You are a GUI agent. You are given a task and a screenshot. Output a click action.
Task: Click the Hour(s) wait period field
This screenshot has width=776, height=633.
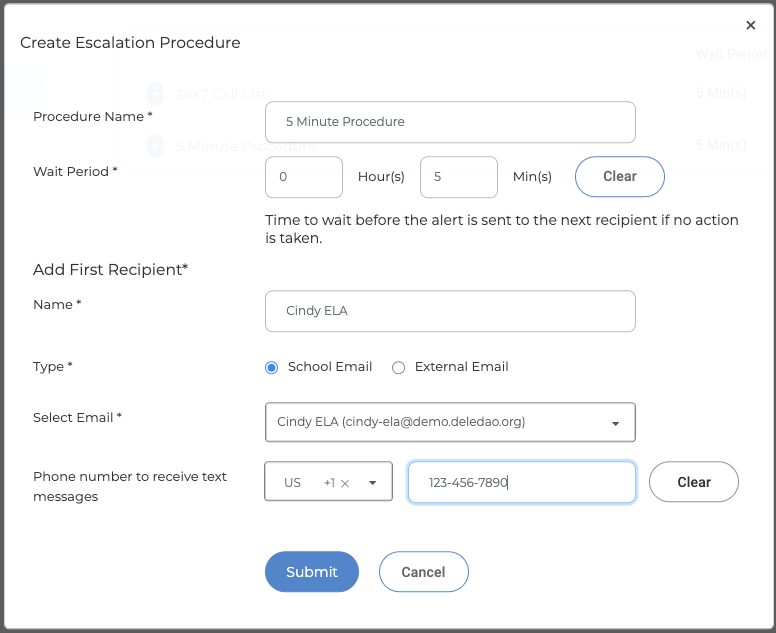click(x=304, y=177)
